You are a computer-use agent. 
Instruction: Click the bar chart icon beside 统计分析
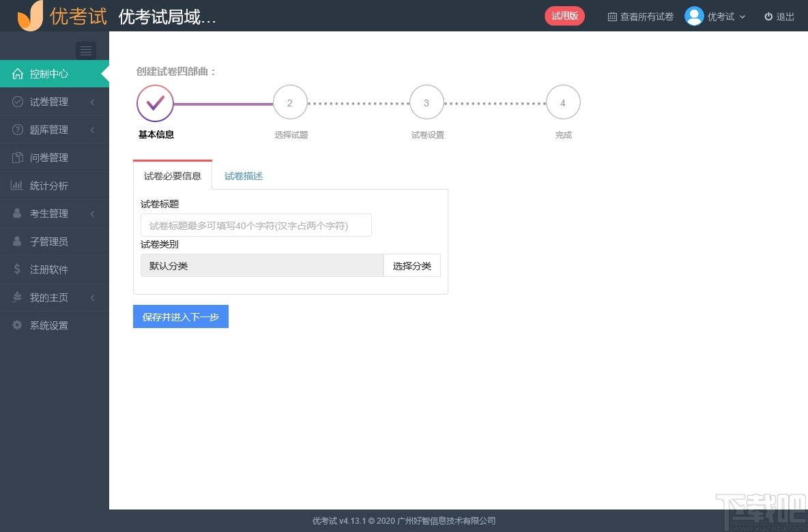17,185
